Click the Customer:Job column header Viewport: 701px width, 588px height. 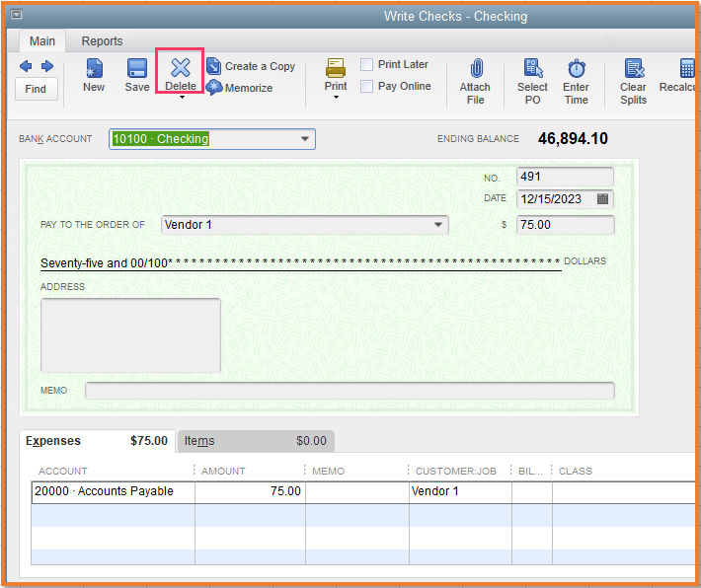(456, 471)
